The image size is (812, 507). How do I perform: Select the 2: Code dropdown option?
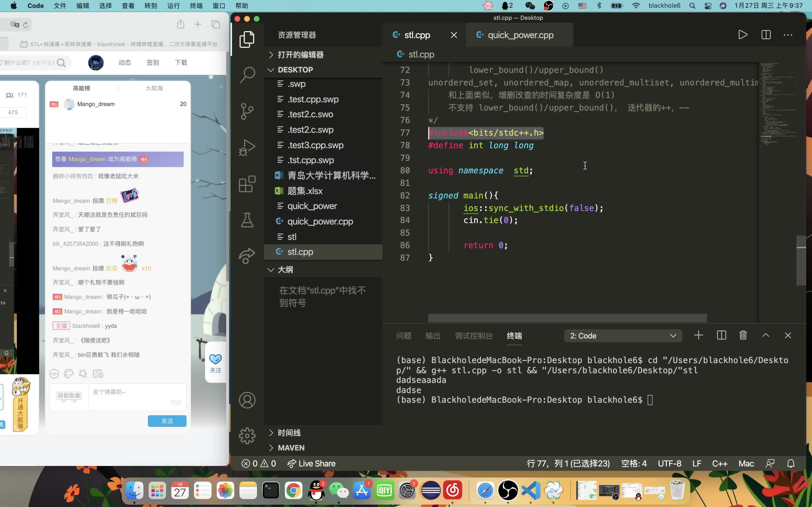click(x=621, y=335)
